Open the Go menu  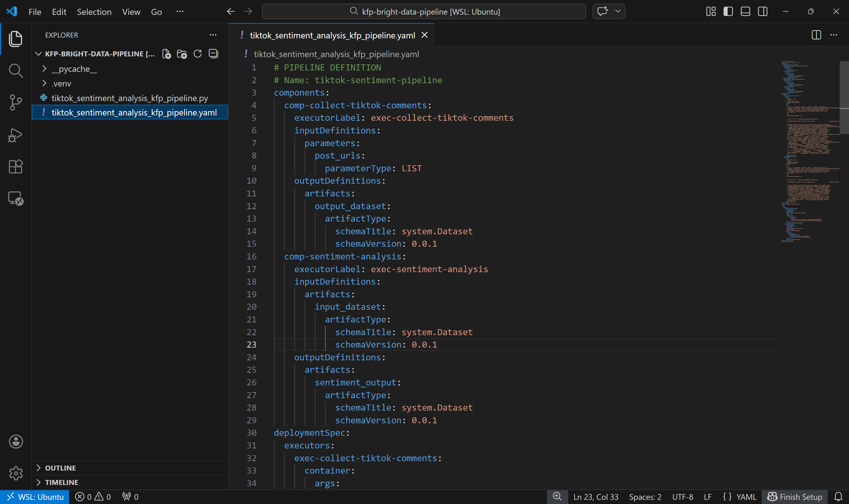(156, 12)
